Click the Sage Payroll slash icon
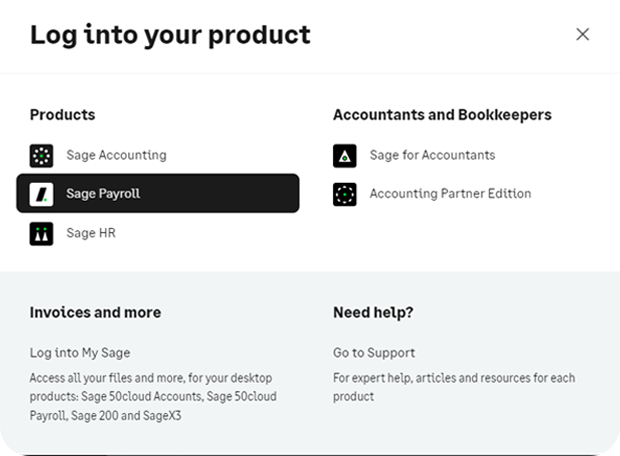Viewport: 620px width, 456px height. (41, 194)
